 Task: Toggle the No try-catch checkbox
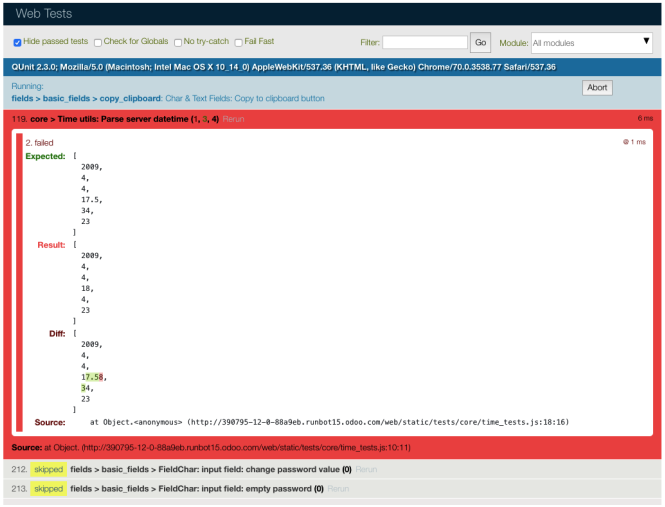[x=177, y=42]
